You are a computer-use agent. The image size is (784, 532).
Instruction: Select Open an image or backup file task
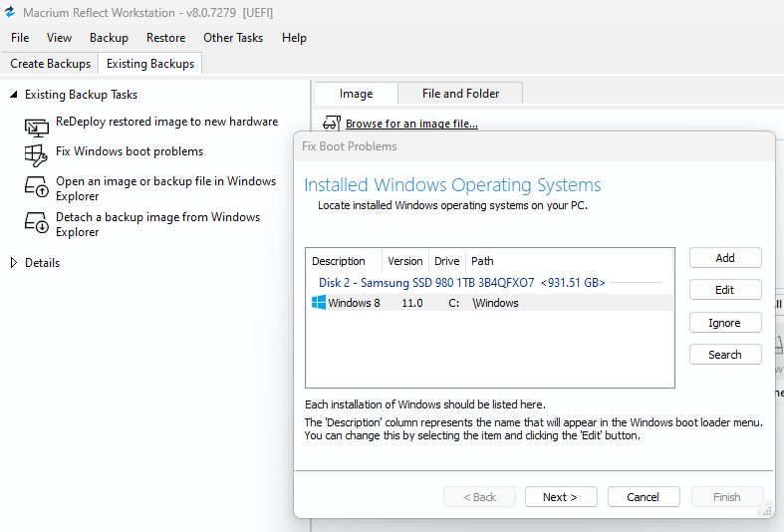click(x=165, y=188)
